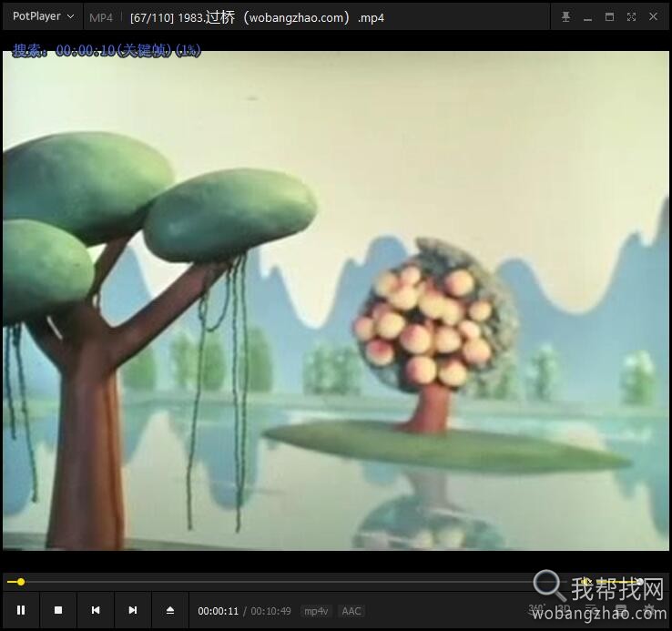This screenshot has height=631, width=672.
Task: Switch to fullscreen mode icon
Action: click(631, 16)
